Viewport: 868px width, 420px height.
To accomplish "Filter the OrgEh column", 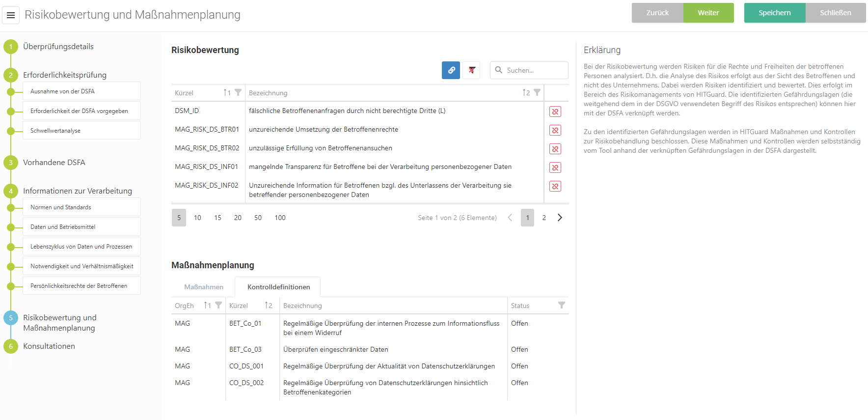I will [218, 305].
